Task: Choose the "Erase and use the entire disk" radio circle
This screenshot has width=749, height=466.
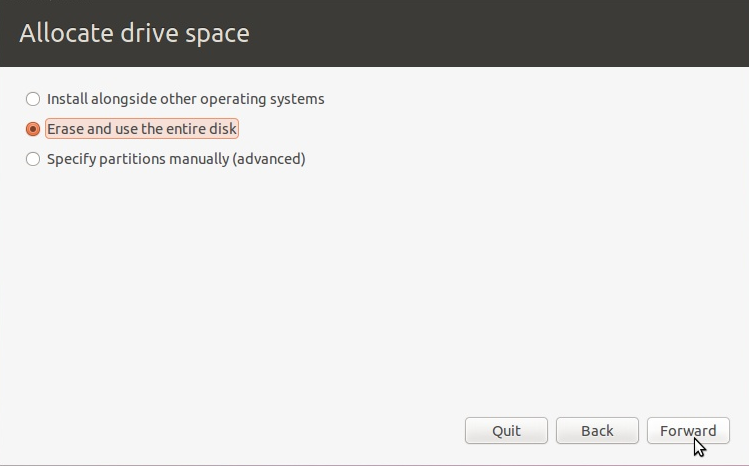Action: [33, 129]
